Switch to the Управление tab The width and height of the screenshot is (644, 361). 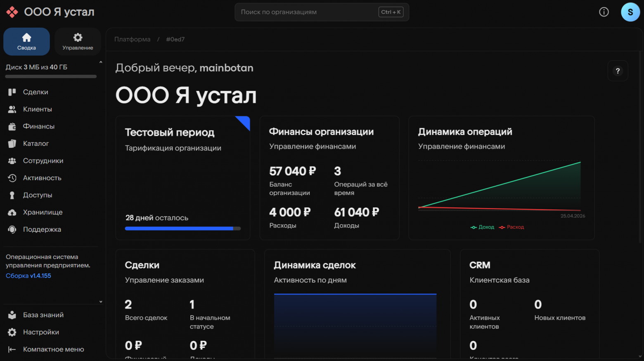[78, 41]
